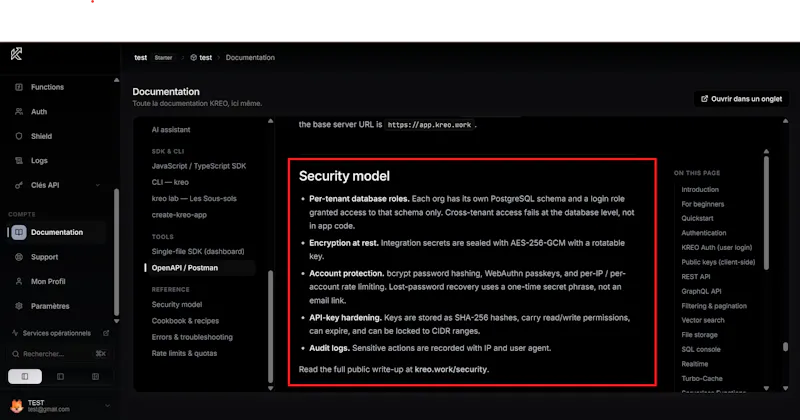Screen dimensions: 800x420
Task: Click the KREO logo icon
Action: [x=16, y=54]
